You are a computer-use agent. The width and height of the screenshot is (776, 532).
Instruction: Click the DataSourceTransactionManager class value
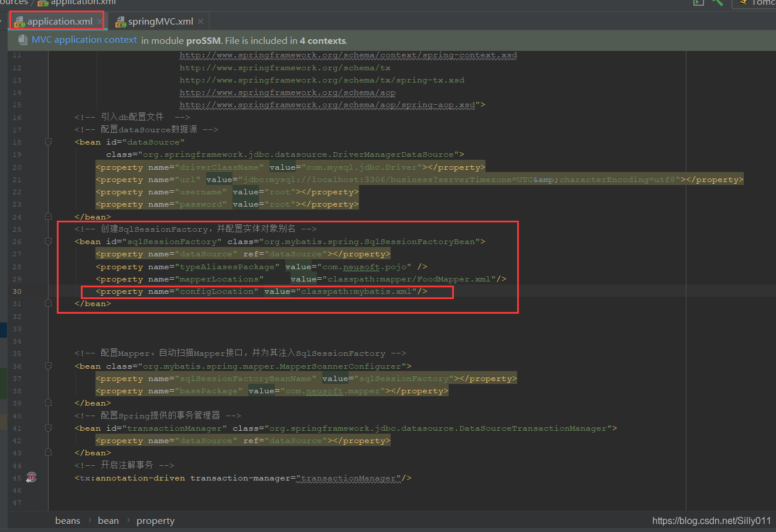437,428
